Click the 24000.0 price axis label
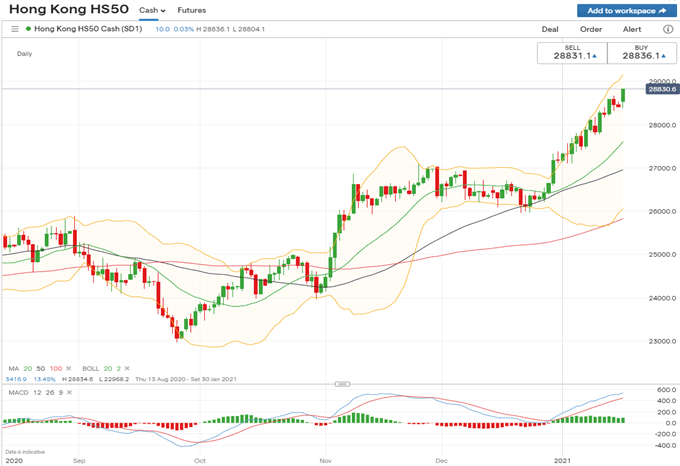This screenshot has width=680, height=466. click(x=662, y=298)
